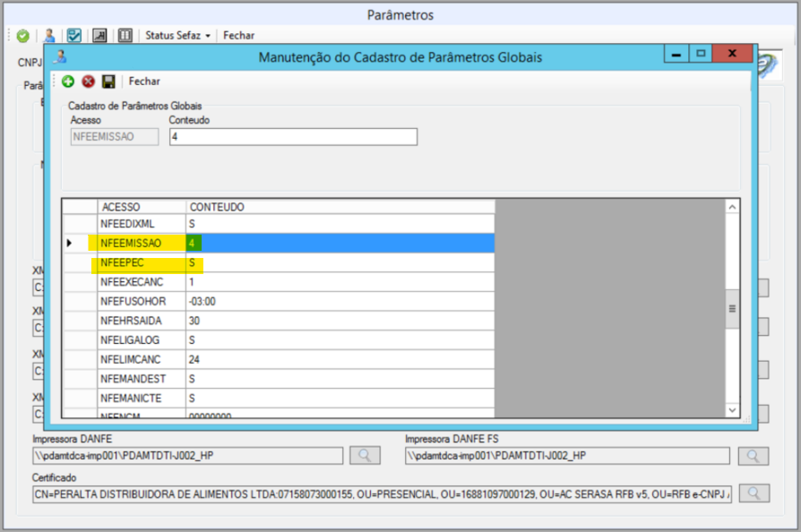Open the Status Sefaz dropdown
This screenshot has height=532, width=801.
[x=177, y=36]
